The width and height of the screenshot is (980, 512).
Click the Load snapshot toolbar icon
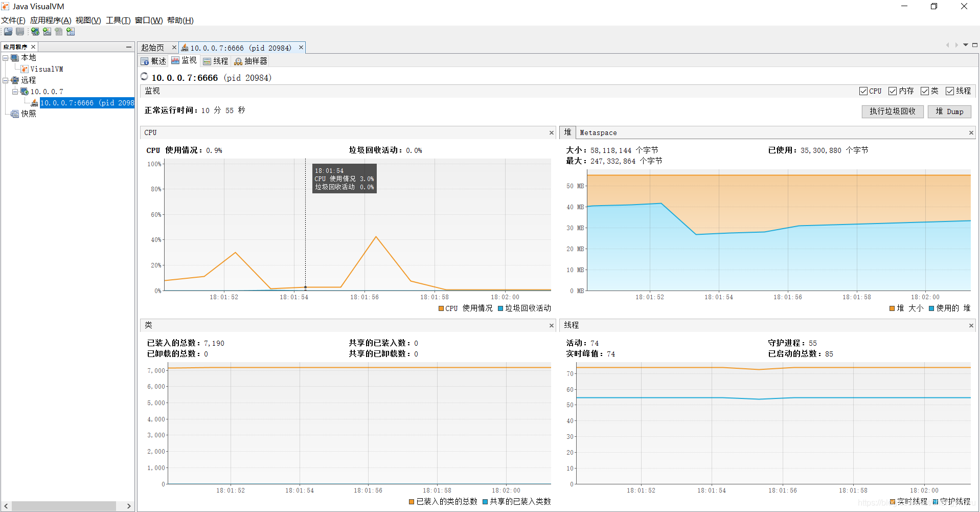coord(8,32)
